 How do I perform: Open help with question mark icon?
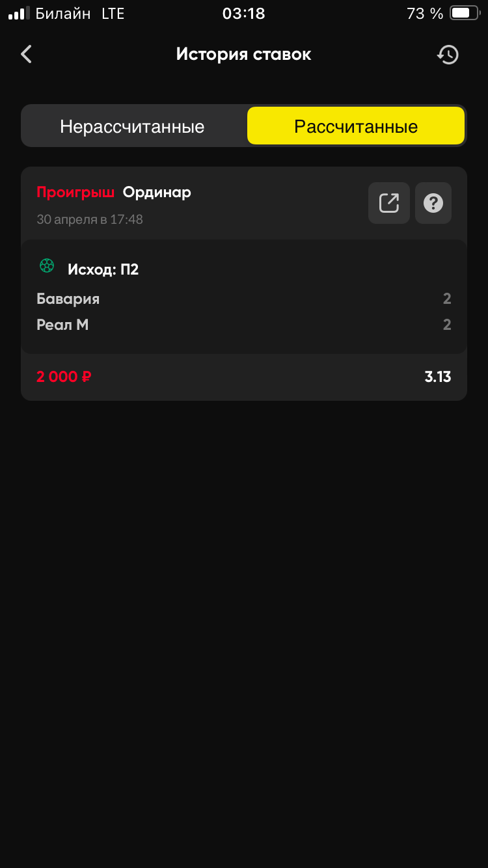[433, 203]
